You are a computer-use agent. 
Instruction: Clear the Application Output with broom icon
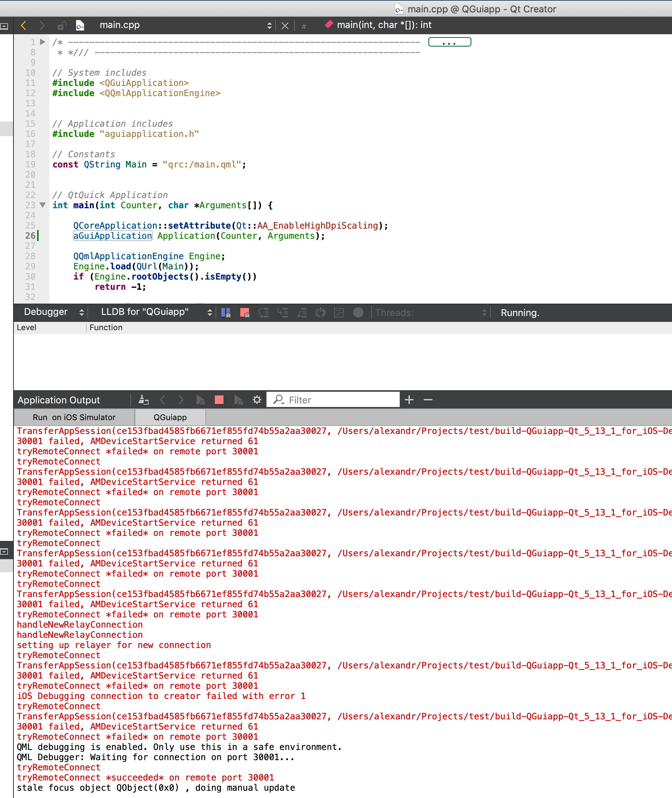click(x=143, y=400)
